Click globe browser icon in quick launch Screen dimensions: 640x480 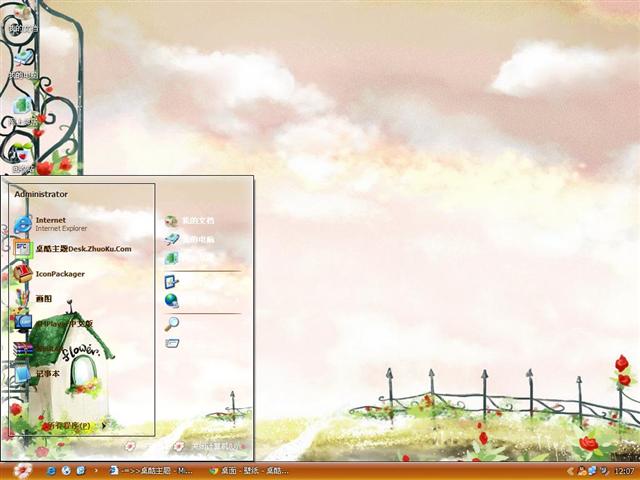(x=66, y=471)
